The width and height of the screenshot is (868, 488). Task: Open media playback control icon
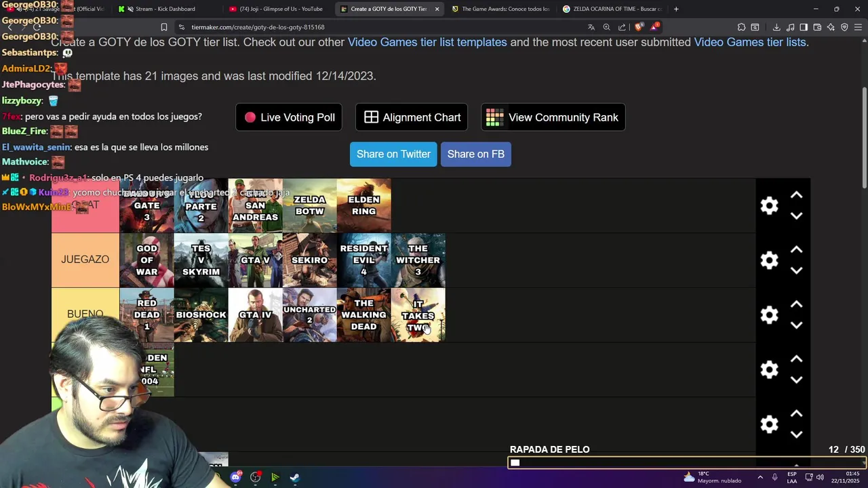pyautogui.click(x=790, y=27)
